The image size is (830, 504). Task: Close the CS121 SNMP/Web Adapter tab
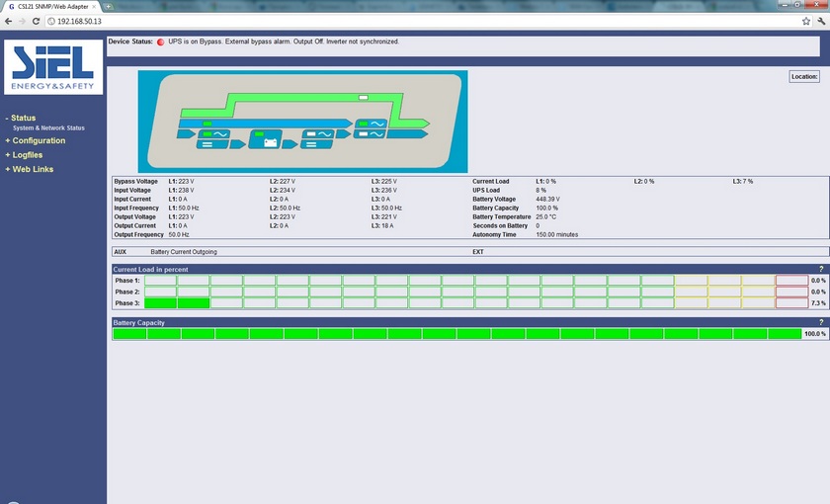94,6
